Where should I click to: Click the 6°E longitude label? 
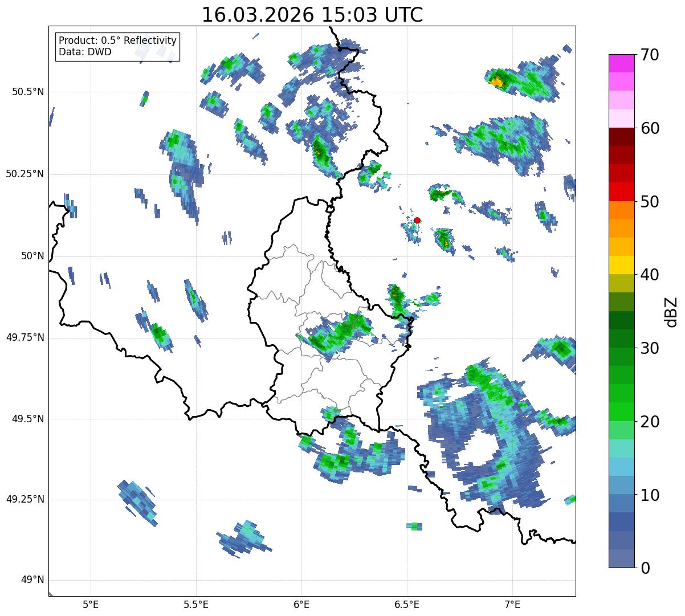tap(301, 604)
